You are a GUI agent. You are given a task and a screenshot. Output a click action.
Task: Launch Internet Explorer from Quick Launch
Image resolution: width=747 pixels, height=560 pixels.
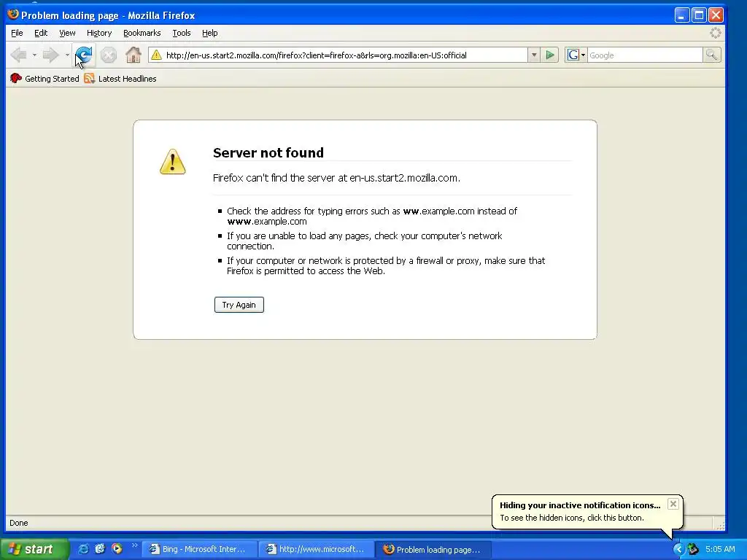point(83,549)
